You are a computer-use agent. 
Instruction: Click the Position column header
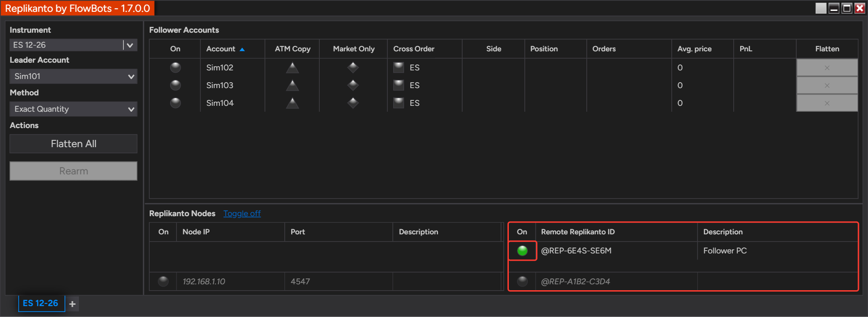(x=556, y=49)
